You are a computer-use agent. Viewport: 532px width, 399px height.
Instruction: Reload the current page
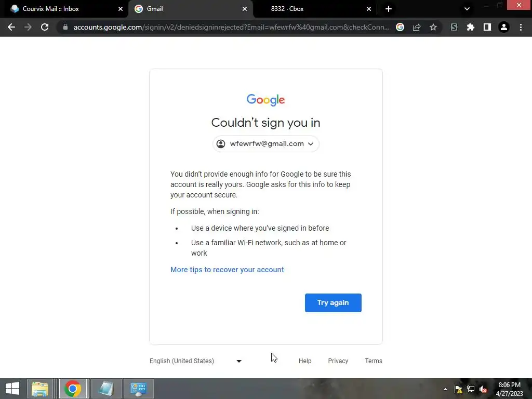45,27
